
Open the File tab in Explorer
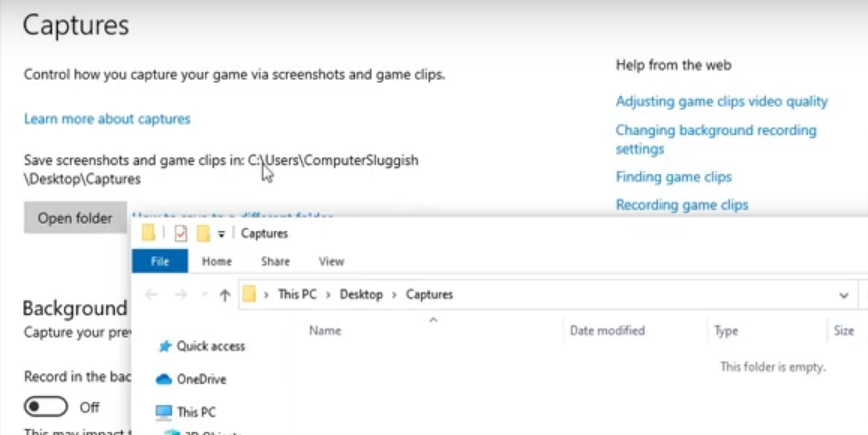pos(160,261)
